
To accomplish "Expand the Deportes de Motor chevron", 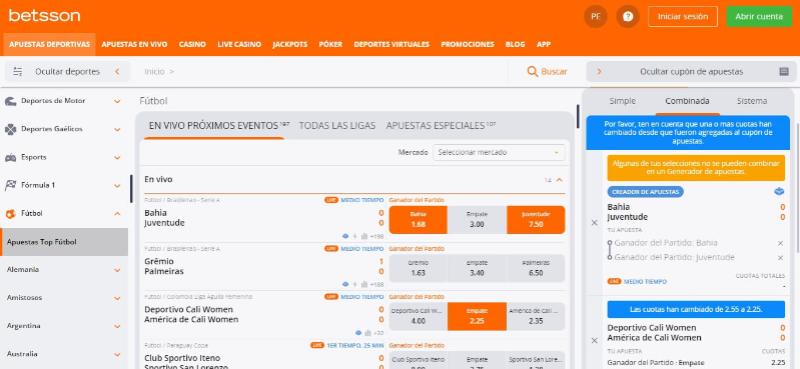I will pos(117,102).
